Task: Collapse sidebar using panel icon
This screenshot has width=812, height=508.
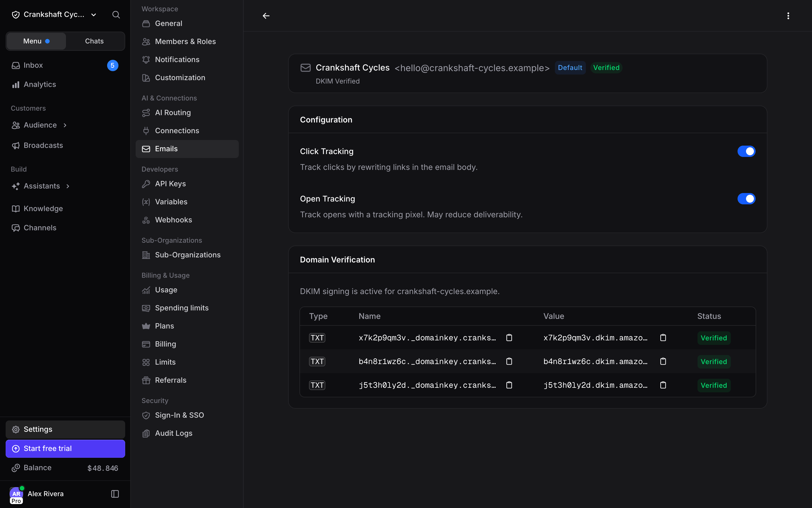Action: [115, 494]
